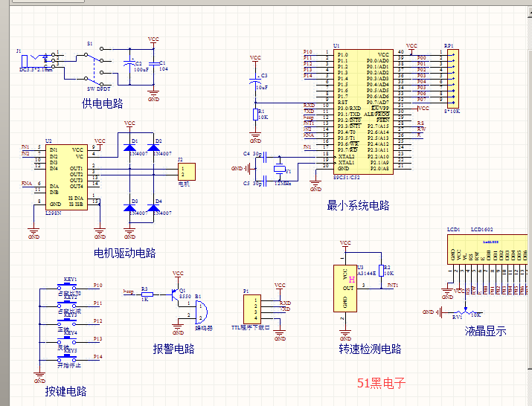Select the Y1 12MHz crystal symbol
532x406 pixels.
point(280,169)
